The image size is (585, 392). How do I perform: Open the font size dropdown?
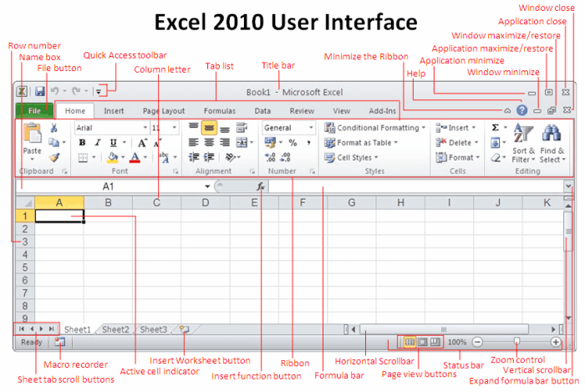[x=174, y=128]
